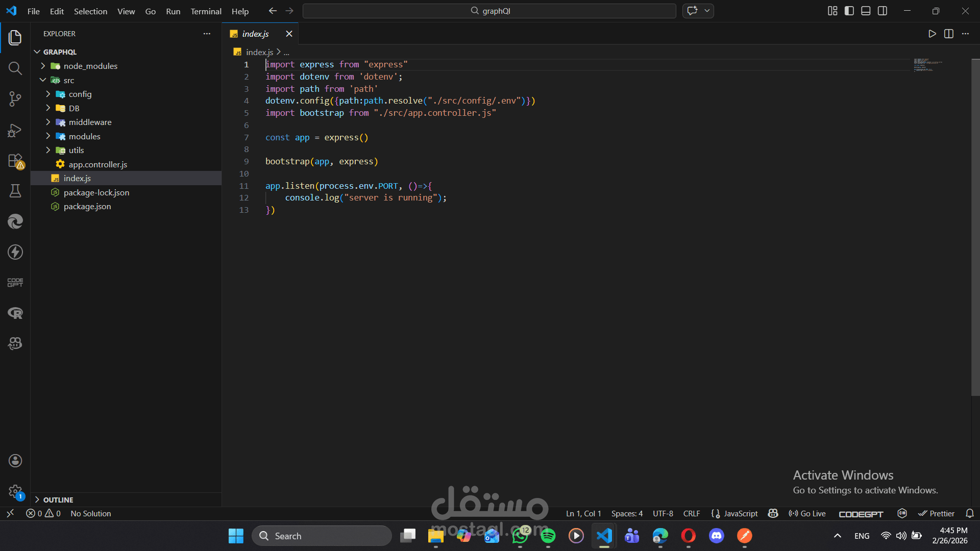The width and height of the screenshot is (980, 551).
Task: Run the code with play icon
Action: pyautogui.click(x=932, y=34)
